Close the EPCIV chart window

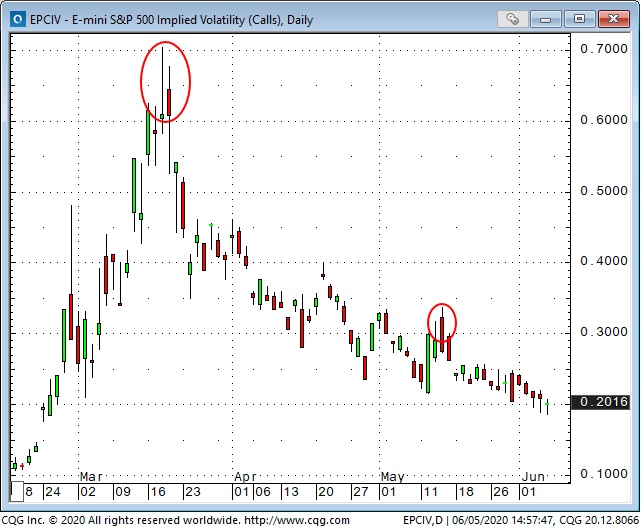(x=613, y=19)
